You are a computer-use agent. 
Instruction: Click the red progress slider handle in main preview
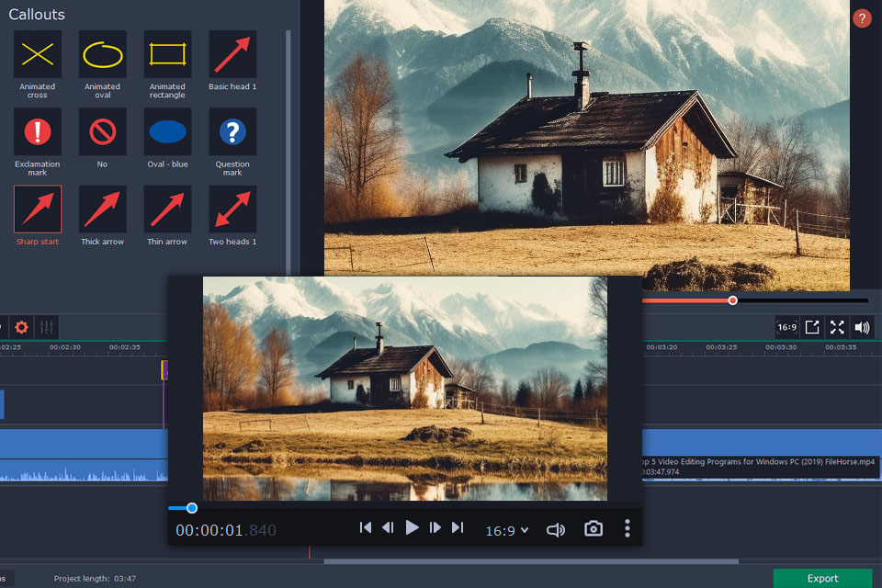[x=732, y=300]
